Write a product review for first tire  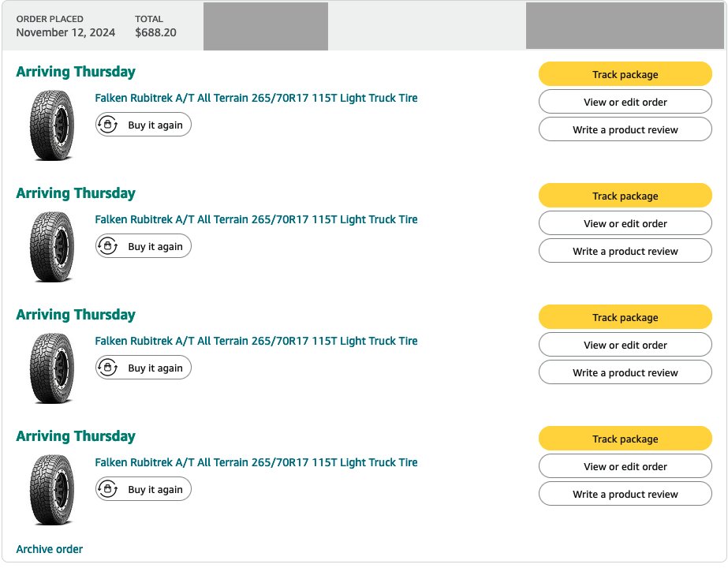[625, 129]
